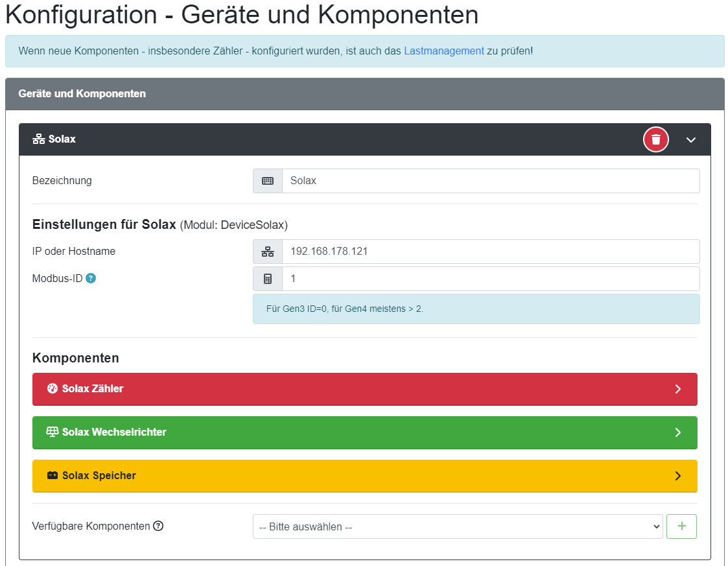Click the keyboard icon next to Bezeichnung field
This screenshot has width=728, height=566.
click(x=268, y=181)
